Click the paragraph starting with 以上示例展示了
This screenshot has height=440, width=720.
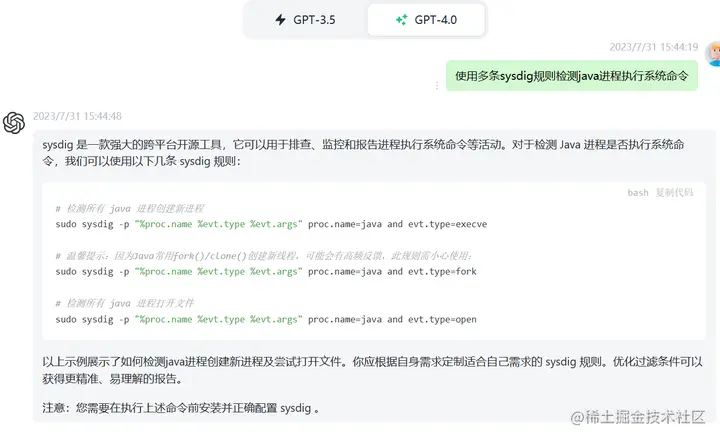coord(372,370)
